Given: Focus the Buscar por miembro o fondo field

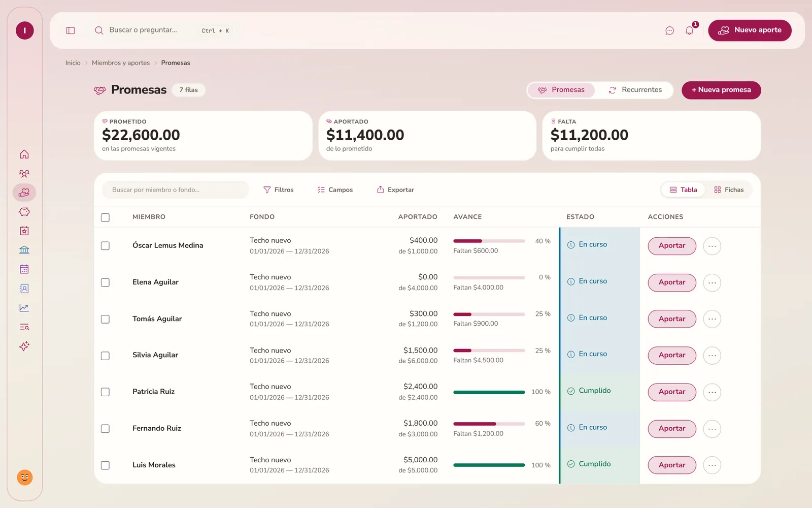Looking at the screenshot, I should (176, 190).
